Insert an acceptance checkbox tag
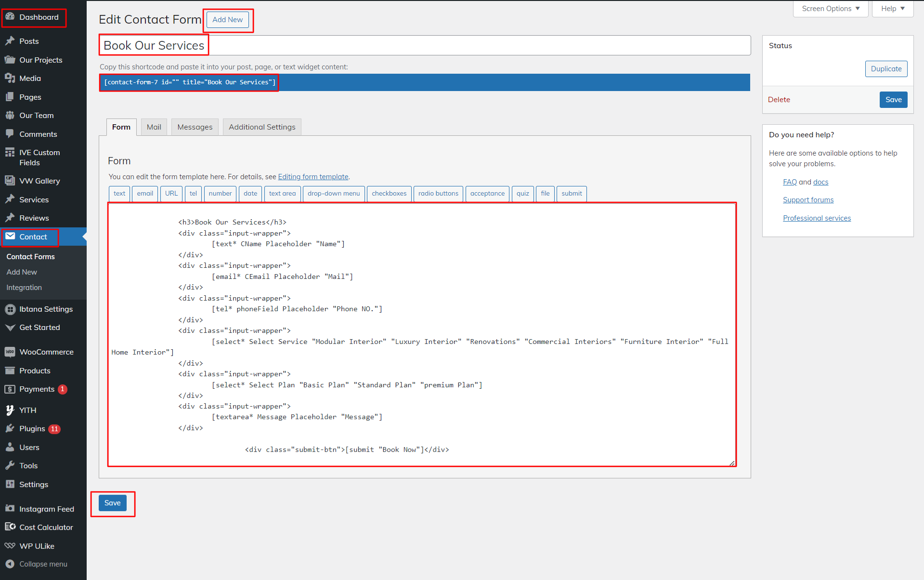The image size is (924, 580). (x=487, y=194)
